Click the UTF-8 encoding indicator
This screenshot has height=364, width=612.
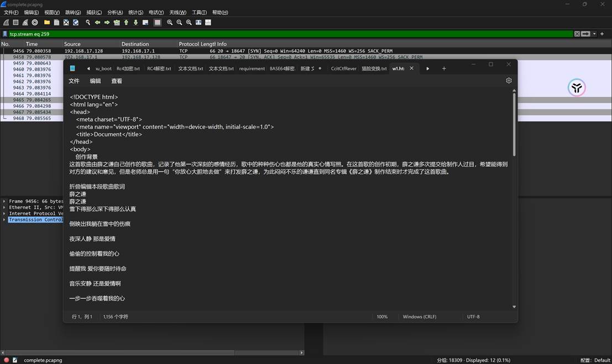473,316
